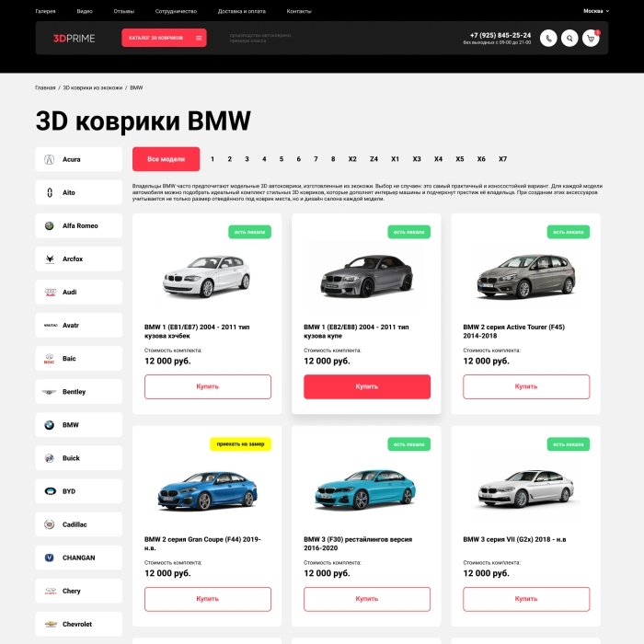Buy BMW 2 Gran Coupe (F44) mats
This screenshot has height=644, width=644.
[x=208, y=599]
